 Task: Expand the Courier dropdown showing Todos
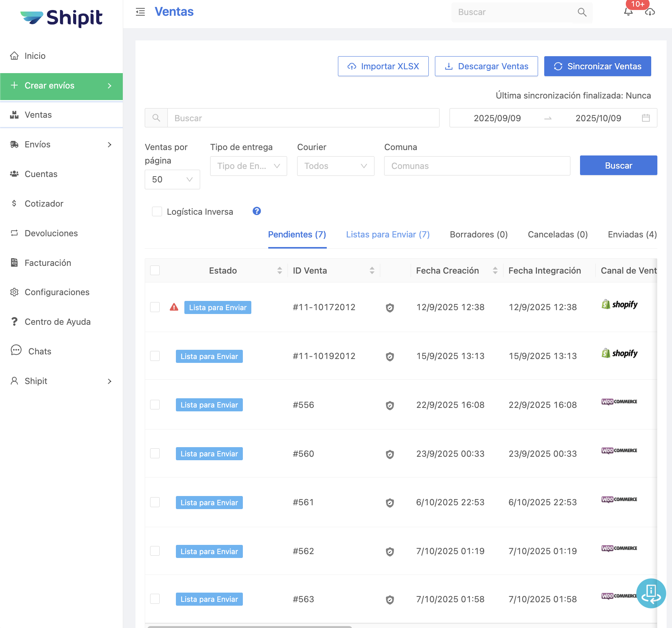[x=335, y=166]
